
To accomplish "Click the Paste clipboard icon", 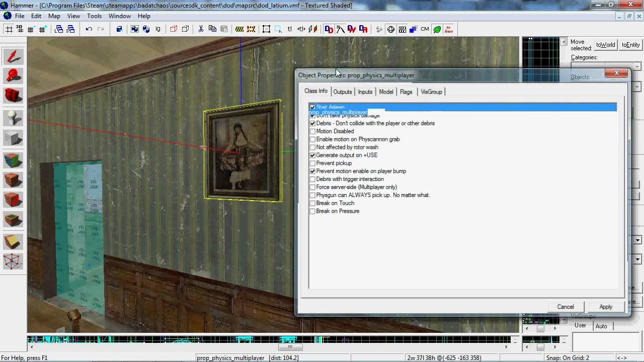I will coord(224,29).
